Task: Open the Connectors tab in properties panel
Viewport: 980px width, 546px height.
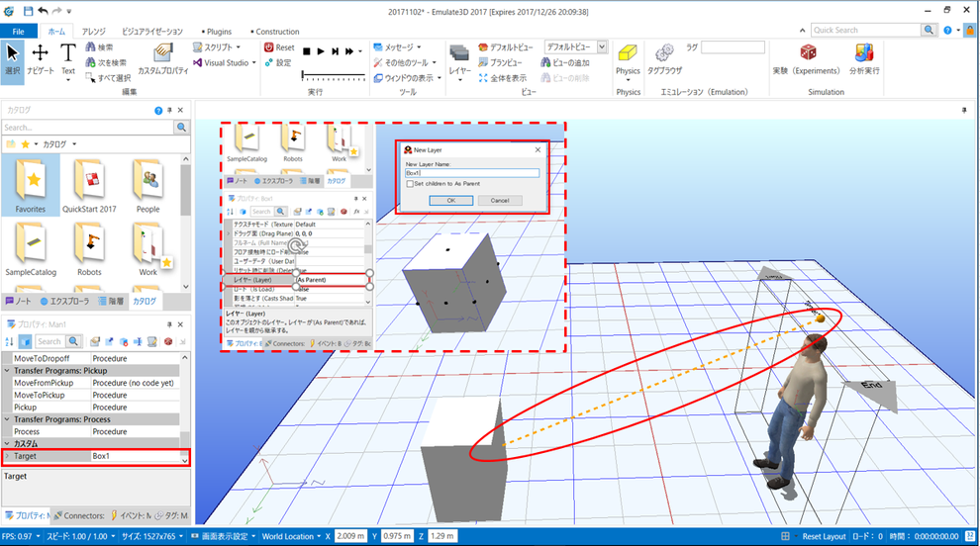Action: [x=79, y=515]
